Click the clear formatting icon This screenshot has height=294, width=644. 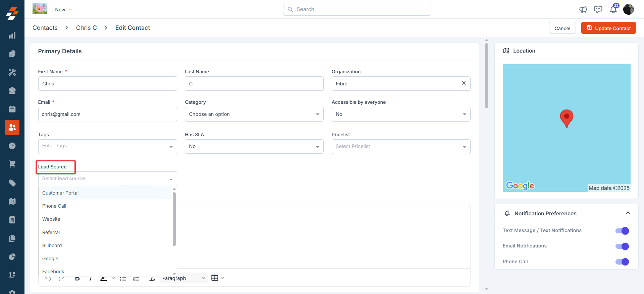(x=152, y=278)
